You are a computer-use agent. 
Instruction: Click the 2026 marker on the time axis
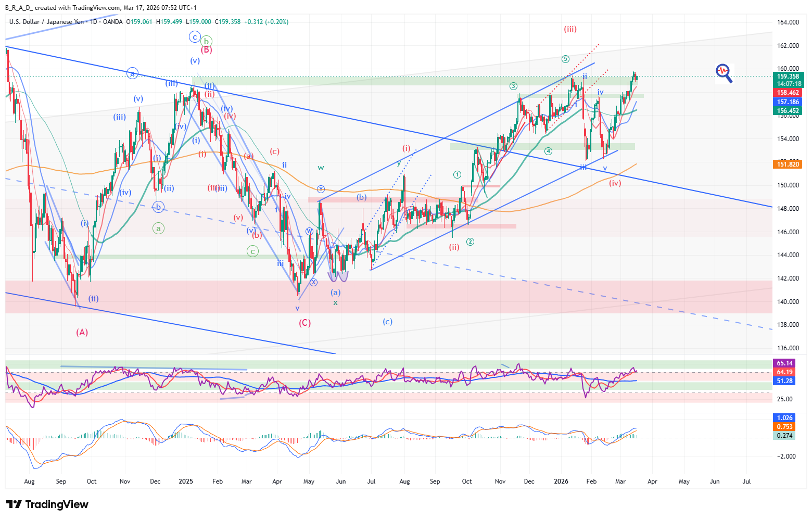[x=561, y=481]
